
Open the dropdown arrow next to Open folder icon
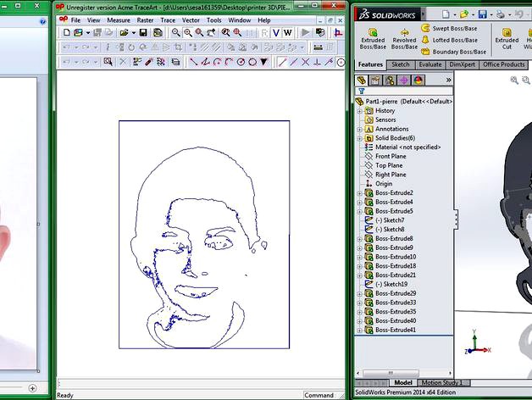pos(133,33)
